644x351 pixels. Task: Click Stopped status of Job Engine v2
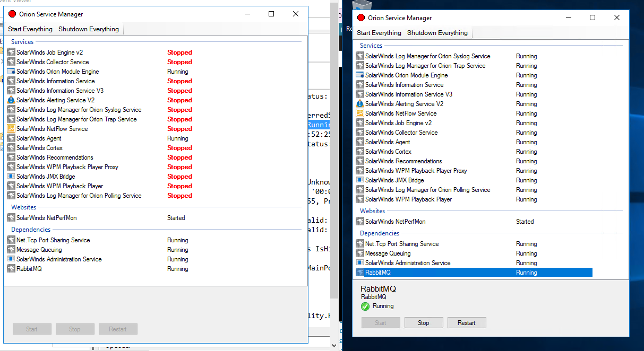179,52
